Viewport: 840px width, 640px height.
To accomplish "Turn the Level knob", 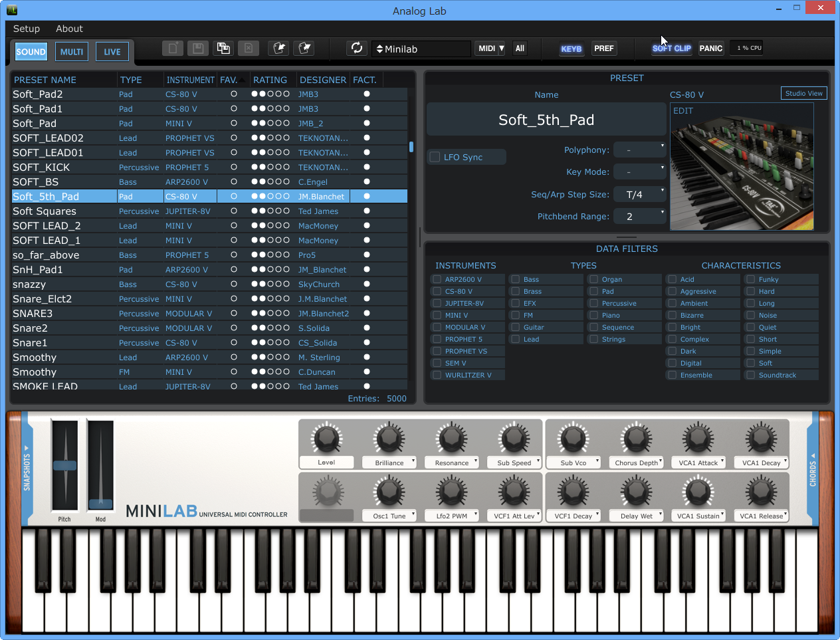I will click(326, 438).
